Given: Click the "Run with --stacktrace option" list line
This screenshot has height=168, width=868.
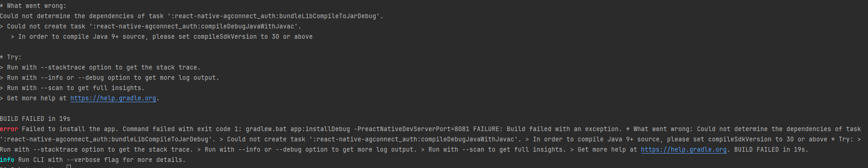Looking at the screenshot, I should point(100,68).
